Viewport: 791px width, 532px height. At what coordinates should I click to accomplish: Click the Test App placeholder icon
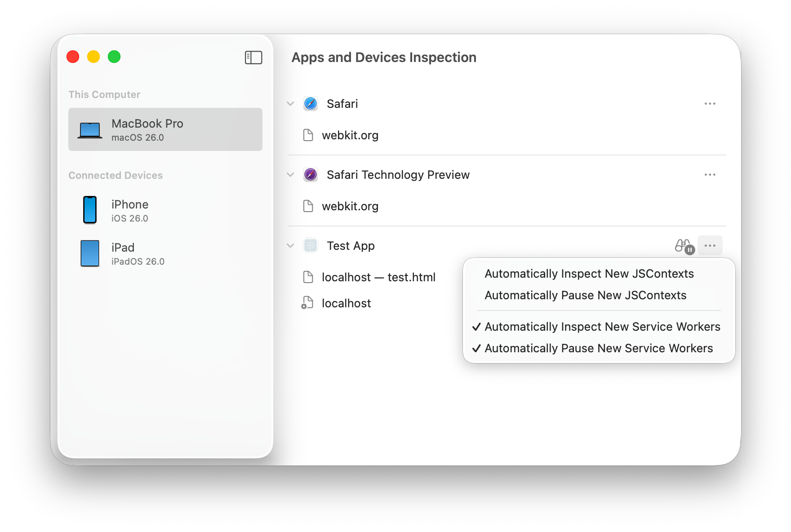(311, 245)
